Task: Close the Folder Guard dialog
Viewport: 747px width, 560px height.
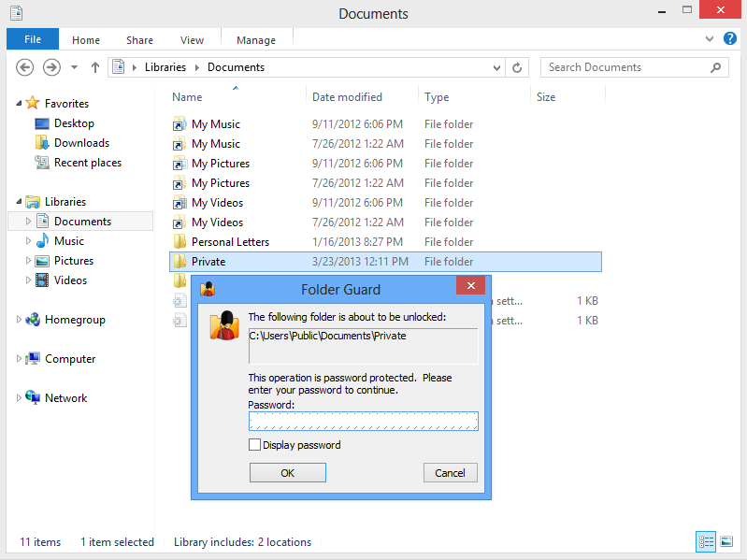Action: click(470, 285)
